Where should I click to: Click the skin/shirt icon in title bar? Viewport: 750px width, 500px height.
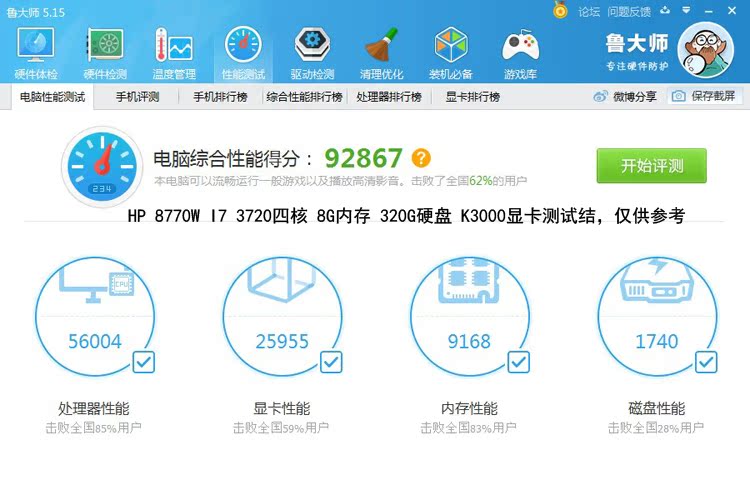(665, 10)
